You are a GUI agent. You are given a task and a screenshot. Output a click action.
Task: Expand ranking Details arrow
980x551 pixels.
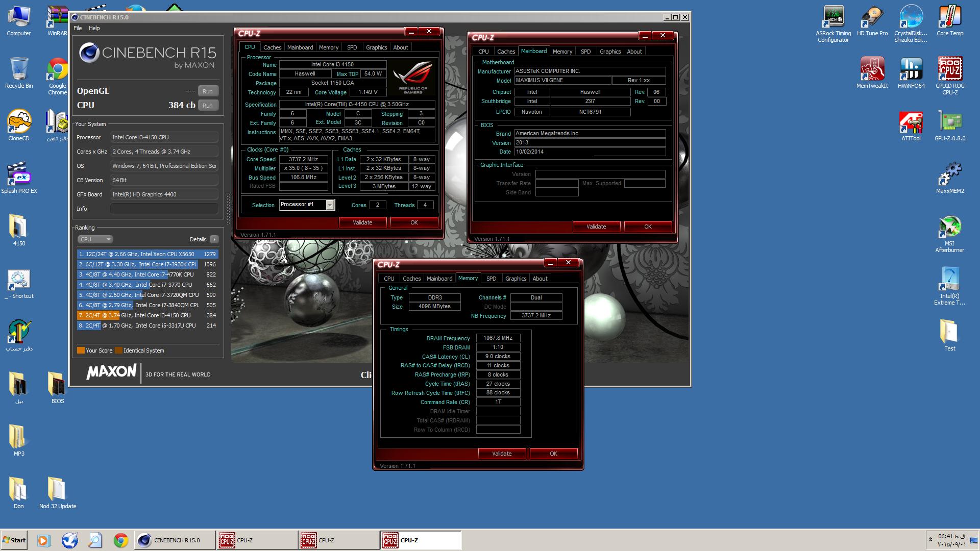pyautogui.click(x=214, y=239)
